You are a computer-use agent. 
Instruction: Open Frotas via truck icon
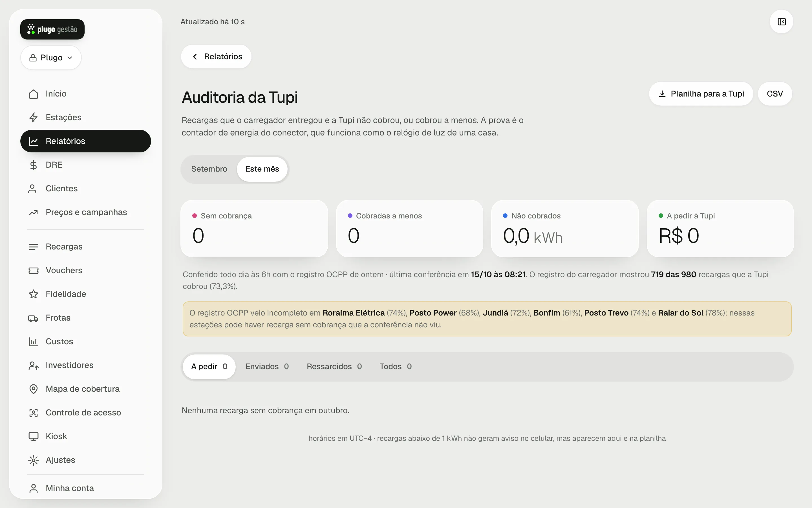tap(33, 318)
